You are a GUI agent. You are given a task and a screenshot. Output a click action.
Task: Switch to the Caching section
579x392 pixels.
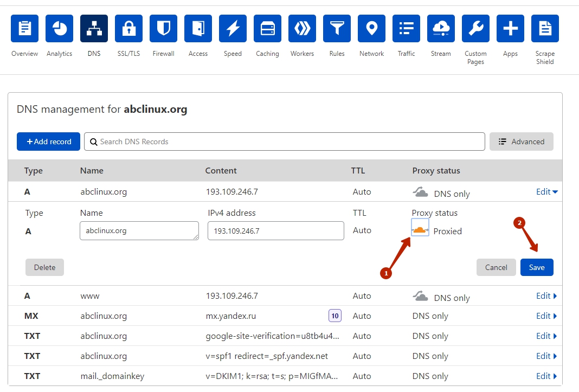click(268, 29)
